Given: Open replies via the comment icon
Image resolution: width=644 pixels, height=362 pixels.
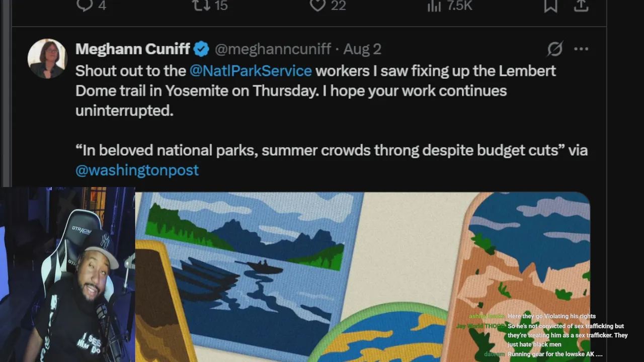Looking at the screenshot, I should [x=85, y=5].
